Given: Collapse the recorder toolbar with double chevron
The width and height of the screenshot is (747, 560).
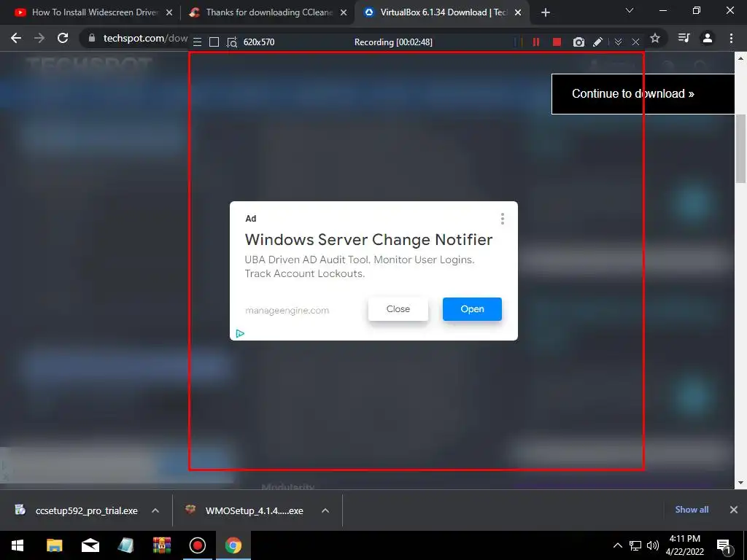Looking at the screenshot, I should 618,42.
